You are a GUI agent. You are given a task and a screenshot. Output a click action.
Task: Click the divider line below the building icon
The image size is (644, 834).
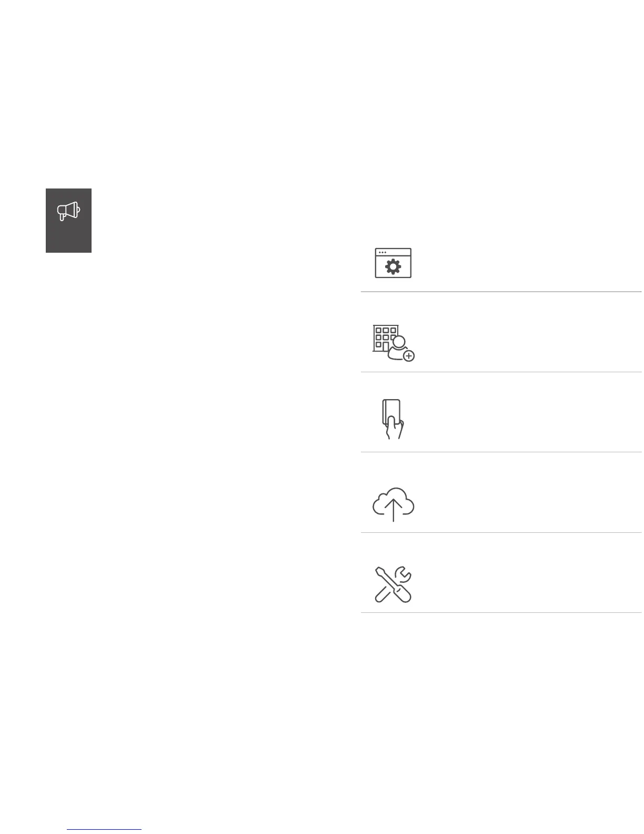point(501,372)
